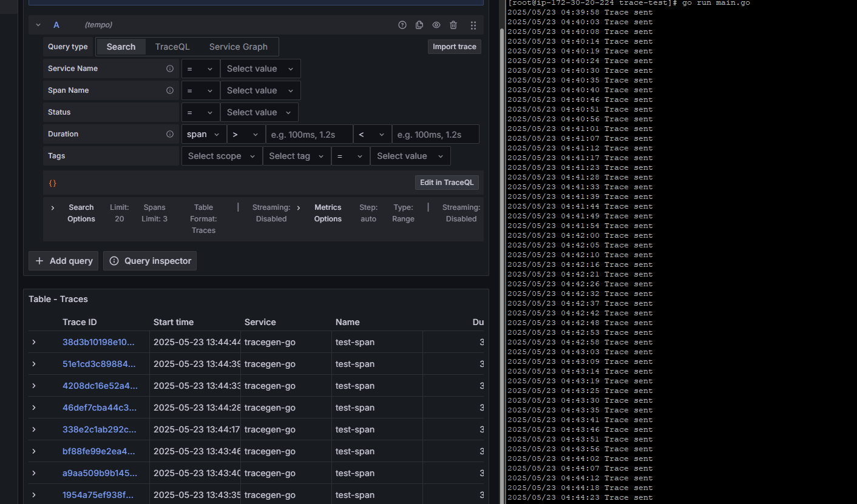Screen dimensions: 857x504
Task: Delete query A with the trash icon
Action: coord(453,25)
